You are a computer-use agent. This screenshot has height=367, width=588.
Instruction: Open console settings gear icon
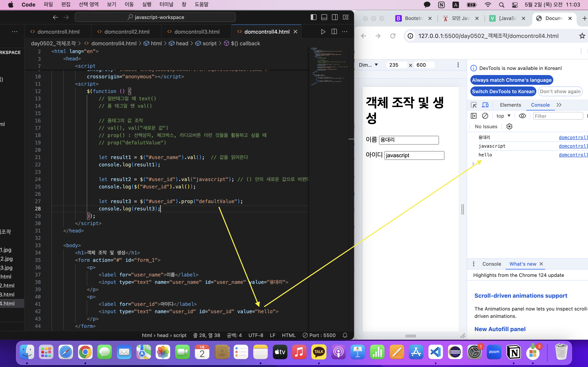(509, 126)
